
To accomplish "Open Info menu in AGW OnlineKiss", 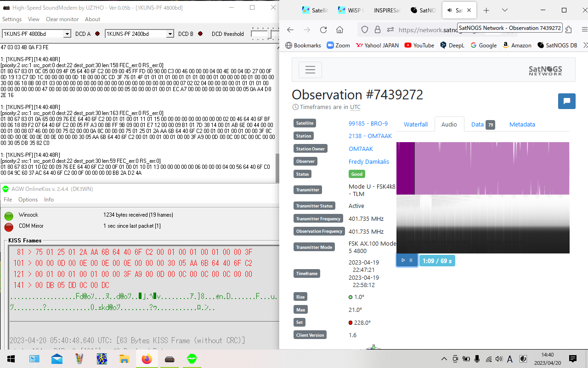I will point(49,200).
